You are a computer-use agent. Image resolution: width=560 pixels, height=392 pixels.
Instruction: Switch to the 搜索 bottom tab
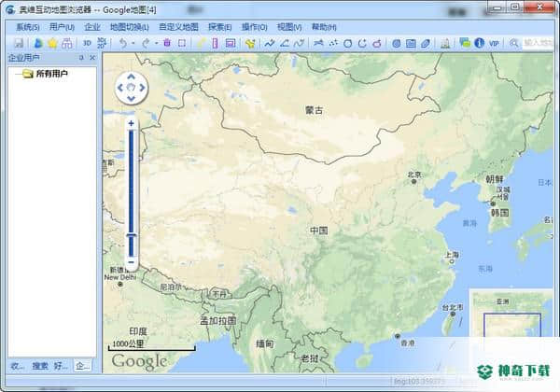(x=40, y=366)
